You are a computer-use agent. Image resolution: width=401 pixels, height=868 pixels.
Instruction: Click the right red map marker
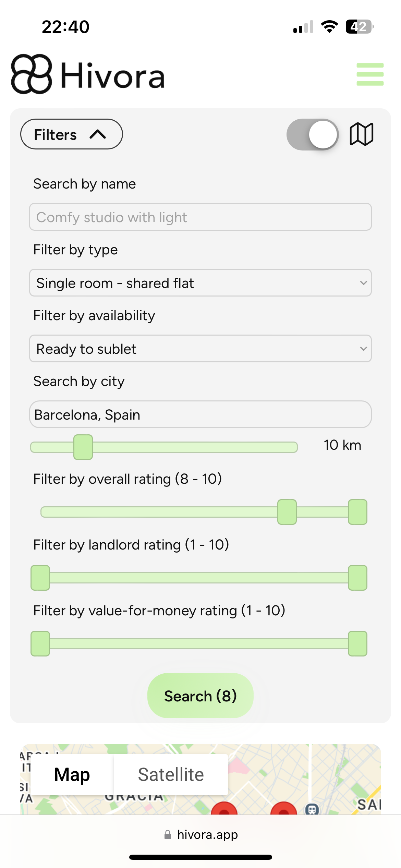(x=284, y=809)
